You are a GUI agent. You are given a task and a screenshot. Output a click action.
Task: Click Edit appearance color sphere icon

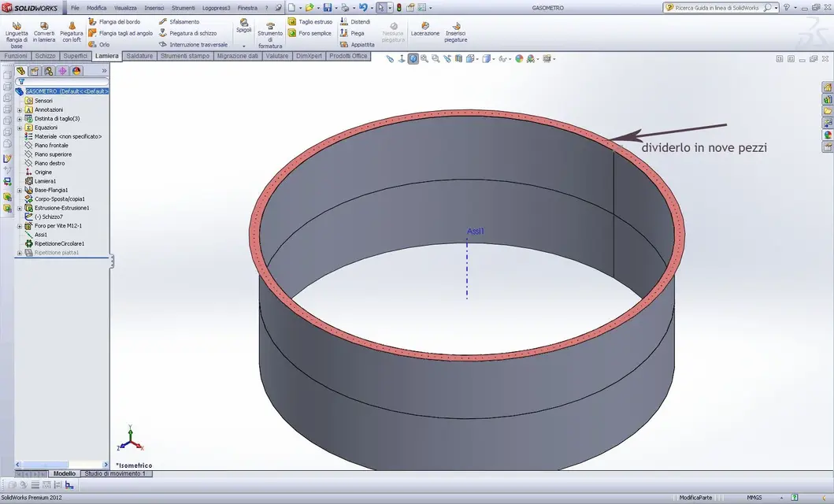pyautogui.click(x=518, y=59)
